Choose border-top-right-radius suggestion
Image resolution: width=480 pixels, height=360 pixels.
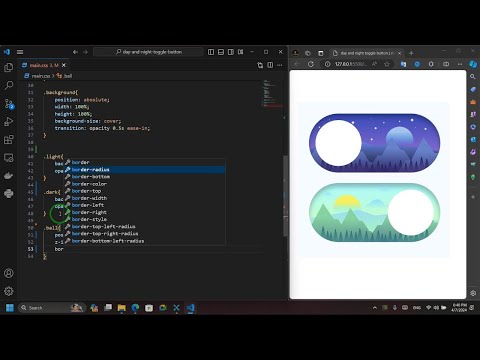coord(145,234)
